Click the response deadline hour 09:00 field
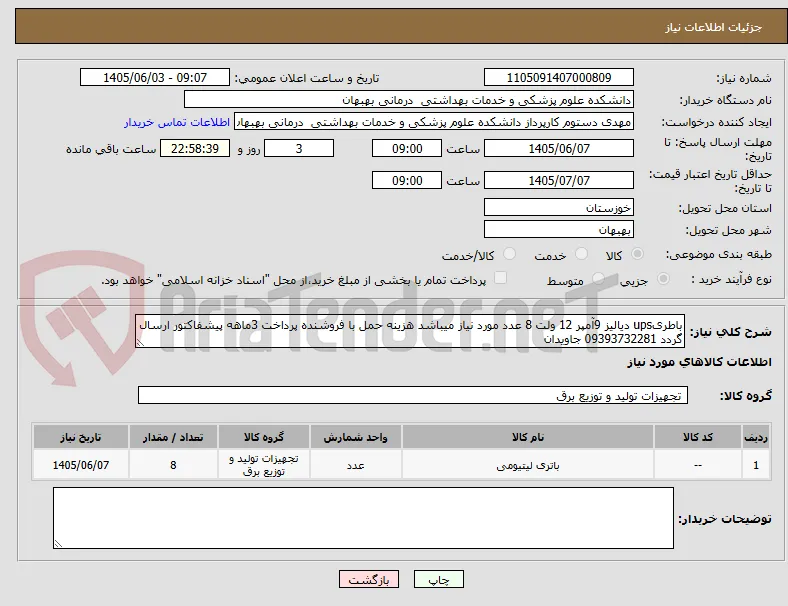This screenshot has width=788, height=606. pos(407,148)
